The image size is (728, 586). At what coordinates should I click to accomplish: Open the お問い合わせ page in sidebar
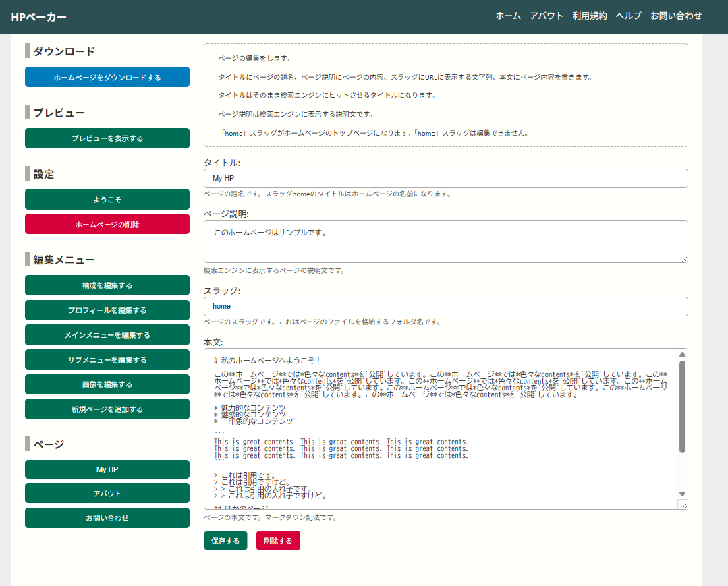pos(107,518)
